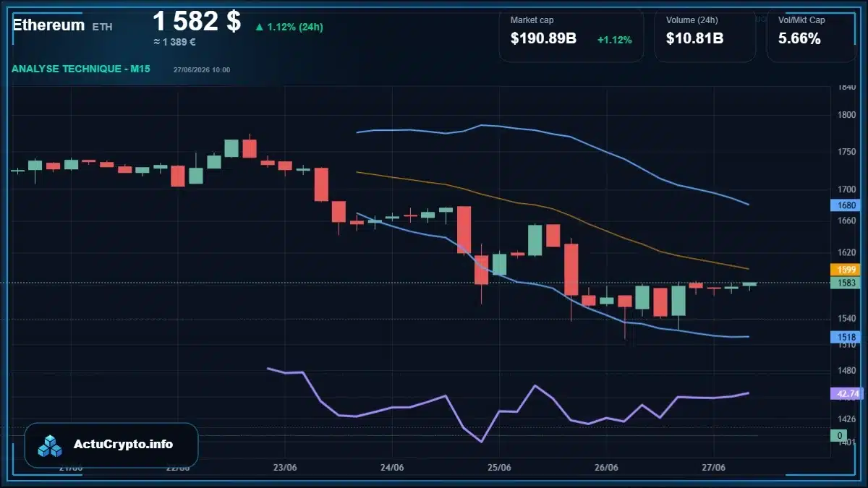Click the 1426 price axis label

coord(846,419)
